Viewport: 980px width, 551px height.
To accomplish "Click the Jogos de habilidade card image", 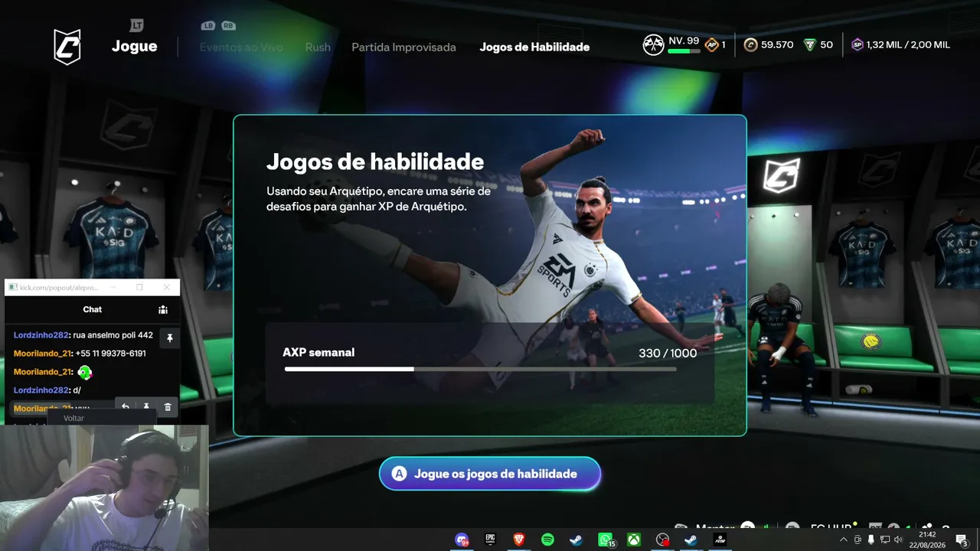I will (490, 275).
